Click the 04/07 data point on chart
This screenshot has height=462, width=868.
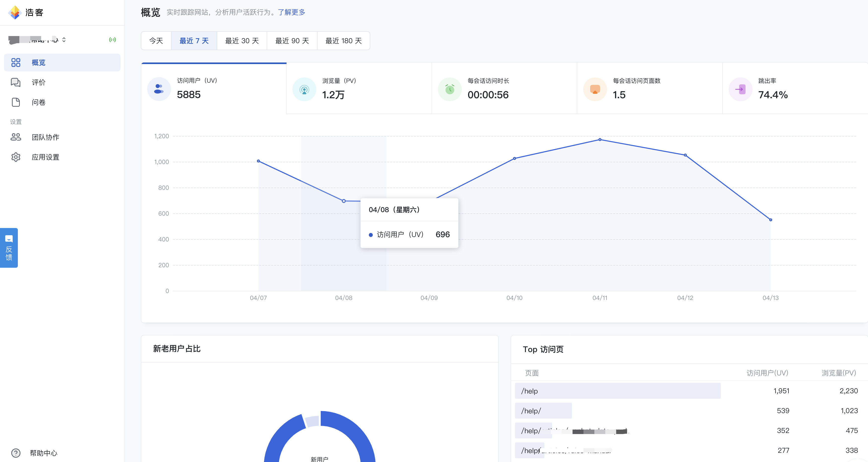[x=259, y=161]
